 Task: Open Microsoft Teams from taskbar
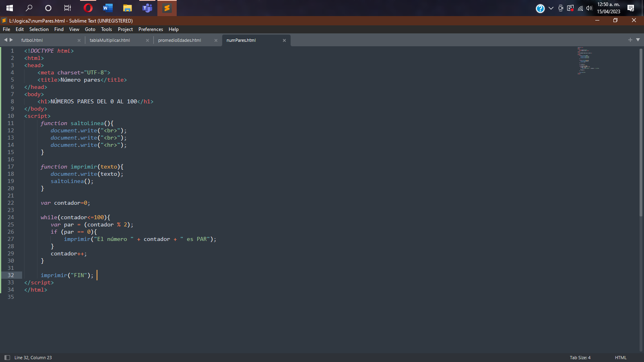147,8
